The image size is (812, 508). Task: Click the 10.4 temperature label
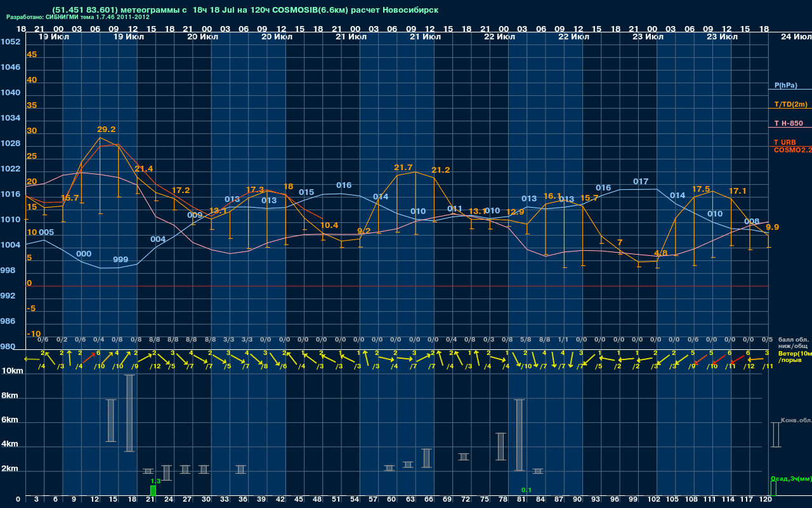pyautogui.click(x=329, y=225)
